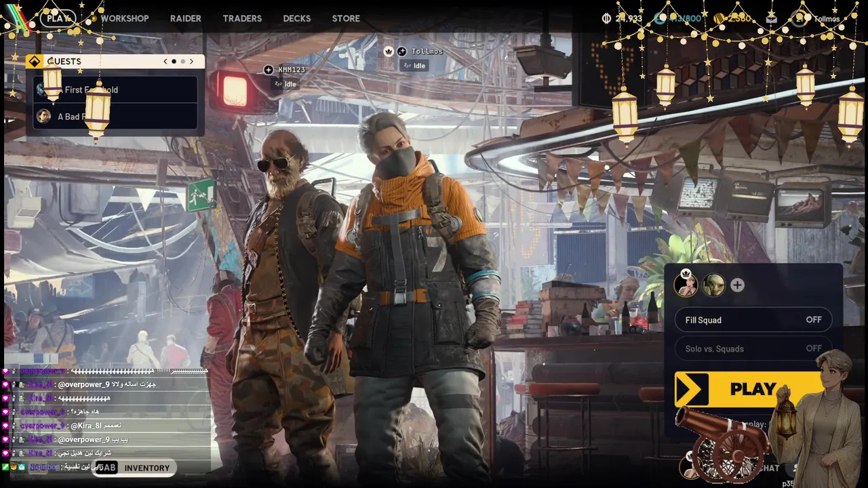
Task: Open the WORKSHOP tab
Action: [125, 18]
